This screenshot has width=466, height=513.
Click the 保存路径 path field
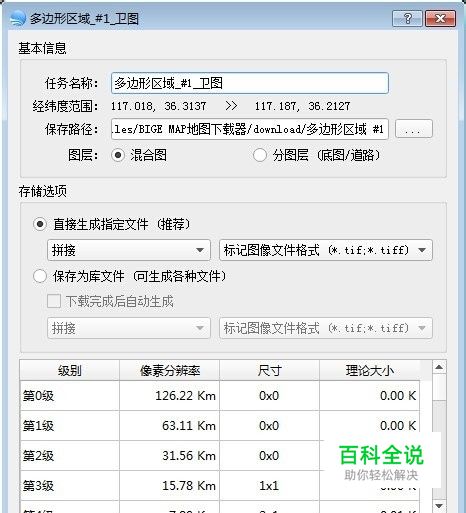coord(250,129)
